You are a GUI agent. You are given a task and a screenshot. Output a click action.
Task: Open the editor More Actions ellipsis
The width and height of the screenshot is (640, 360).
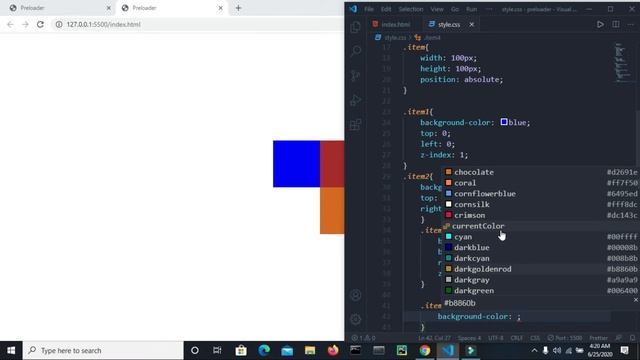click(x=631, y=24)
